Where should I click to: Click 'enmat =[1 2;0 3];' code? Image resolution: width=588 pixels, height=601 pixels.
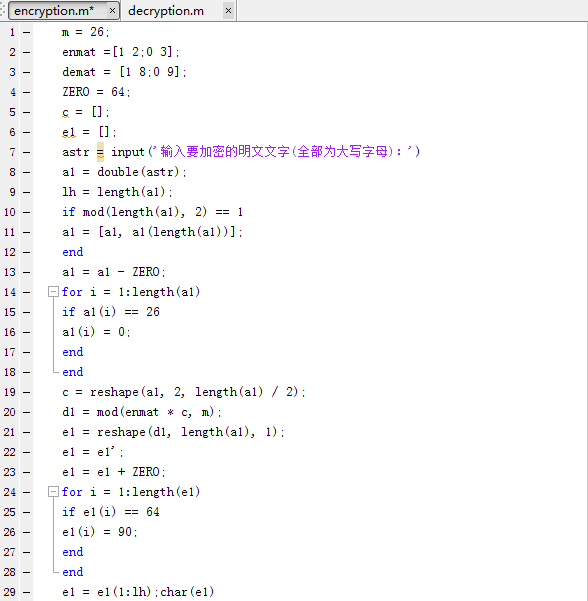(120, 52)
